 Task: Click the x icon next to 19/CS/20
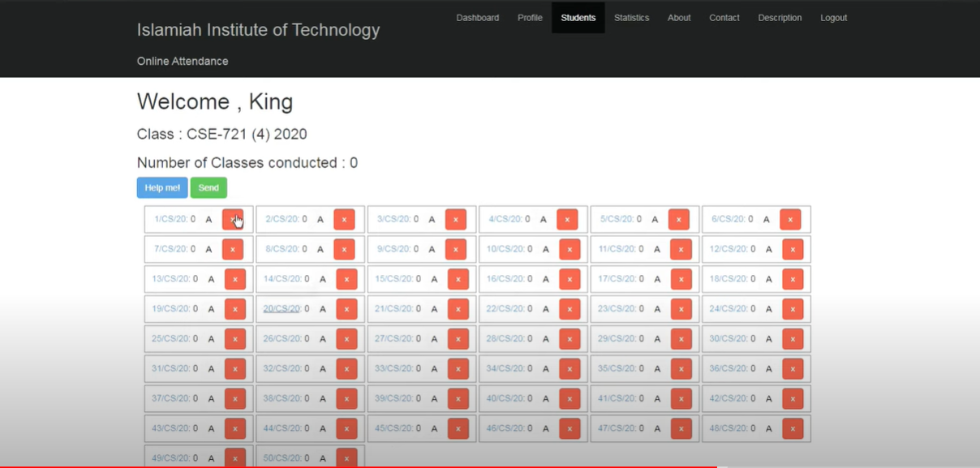[235, 309]
